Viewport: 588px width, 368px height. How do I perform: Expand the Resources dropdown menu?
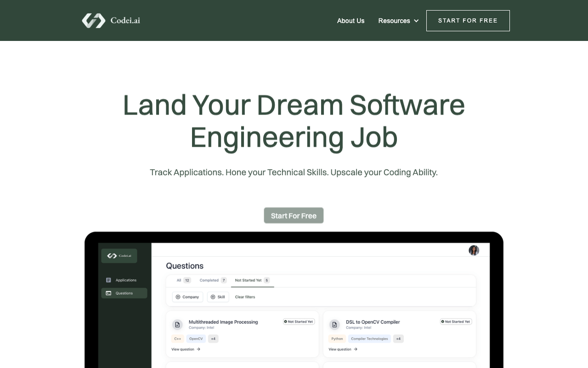pyautogui.click(x=398, y=21)
